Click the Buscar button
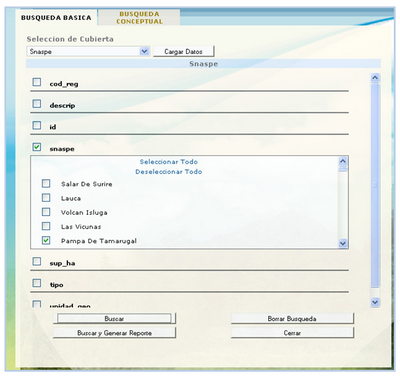The width and height of the screenshot is (400, 376). coord(114,319)
